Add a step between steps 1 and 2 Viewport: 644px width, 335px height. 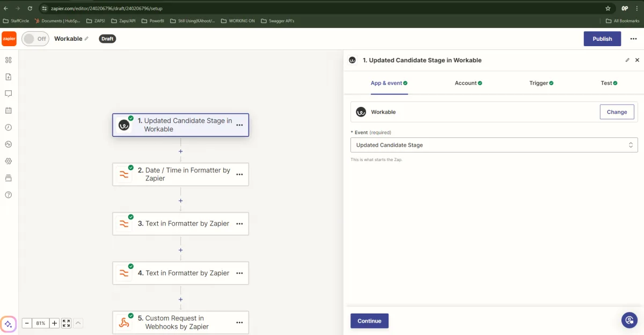pyautogui.click(x=180, y=151)
